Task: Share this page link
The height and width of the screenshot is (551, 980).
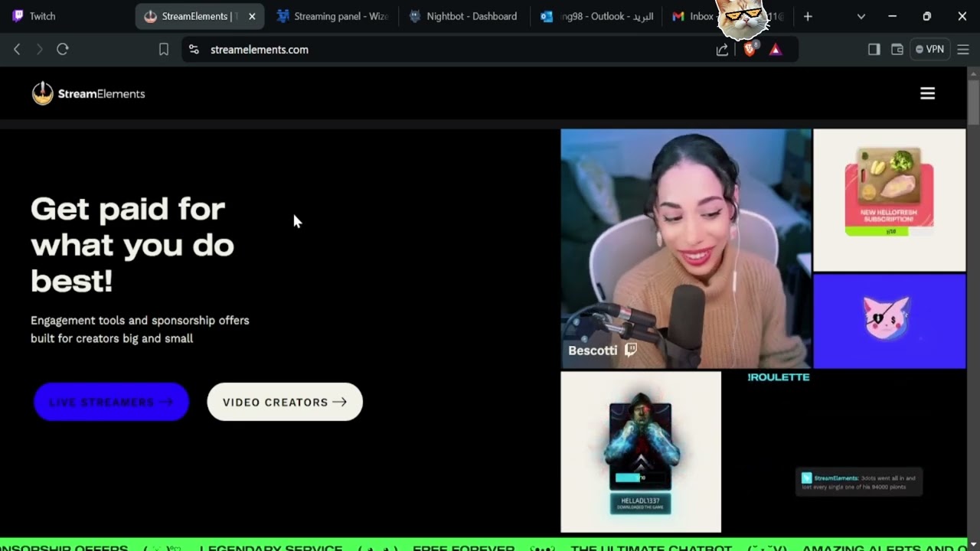Action: (722, 49)
